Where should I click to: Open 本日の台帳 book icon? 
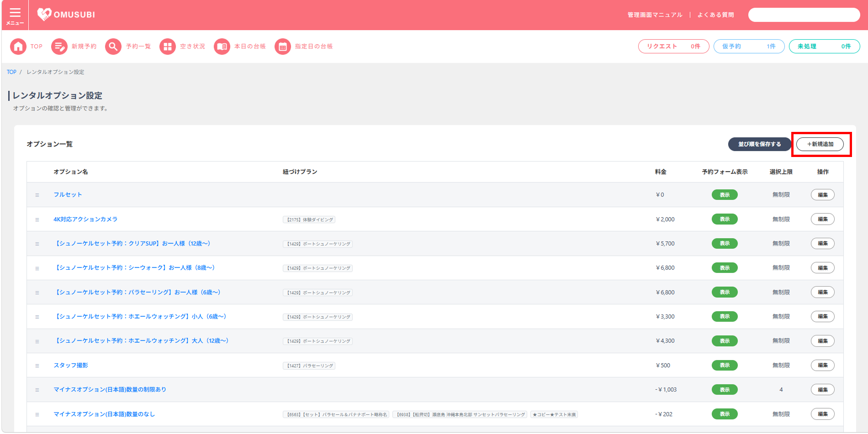pos(222,47)
